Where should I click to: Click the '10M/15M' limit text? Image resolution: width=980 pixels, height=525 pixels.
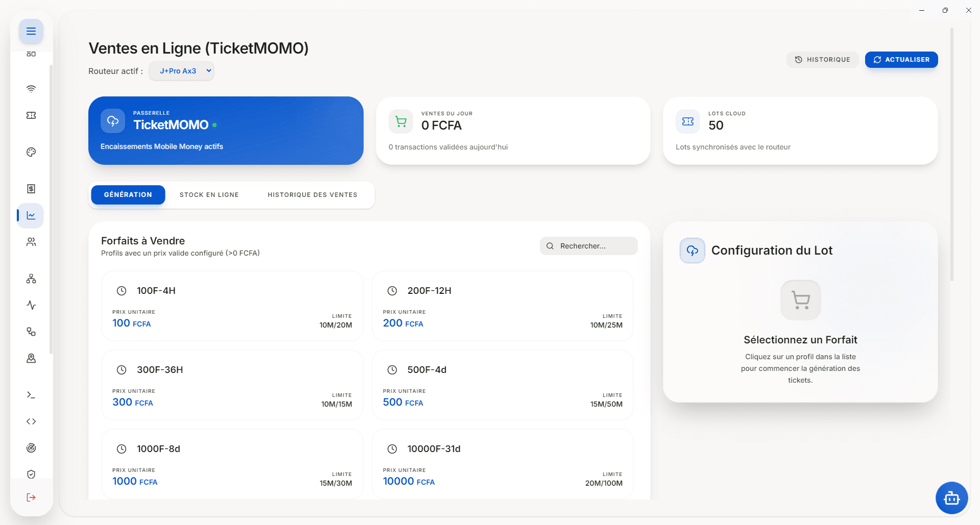click(337, 404)
